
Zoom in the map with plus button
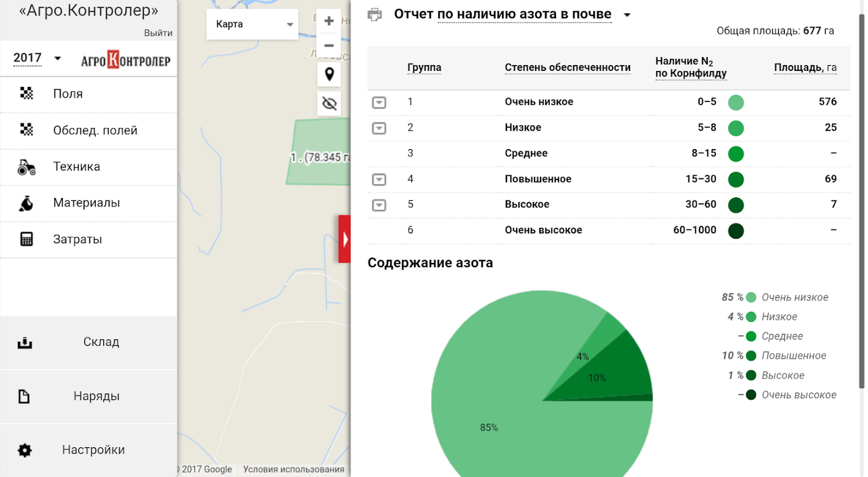click(329, 21)
